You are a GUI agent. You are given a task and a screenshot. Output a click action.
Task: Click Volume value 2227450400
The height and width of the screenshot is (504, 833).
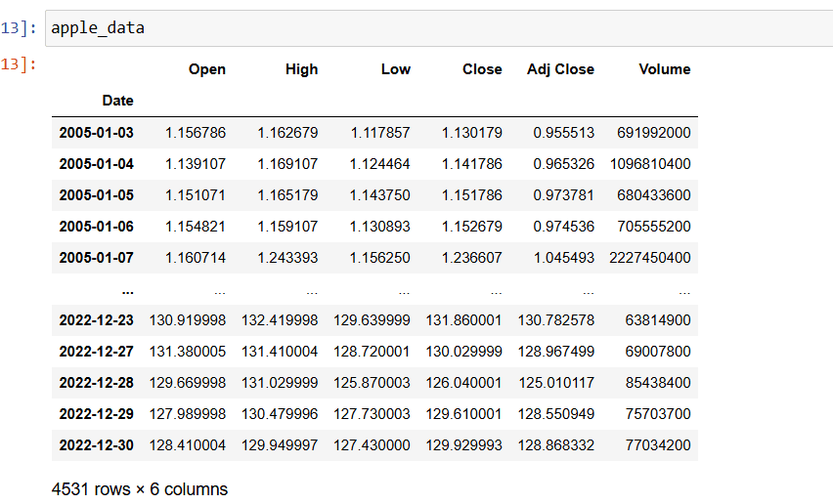650,258
